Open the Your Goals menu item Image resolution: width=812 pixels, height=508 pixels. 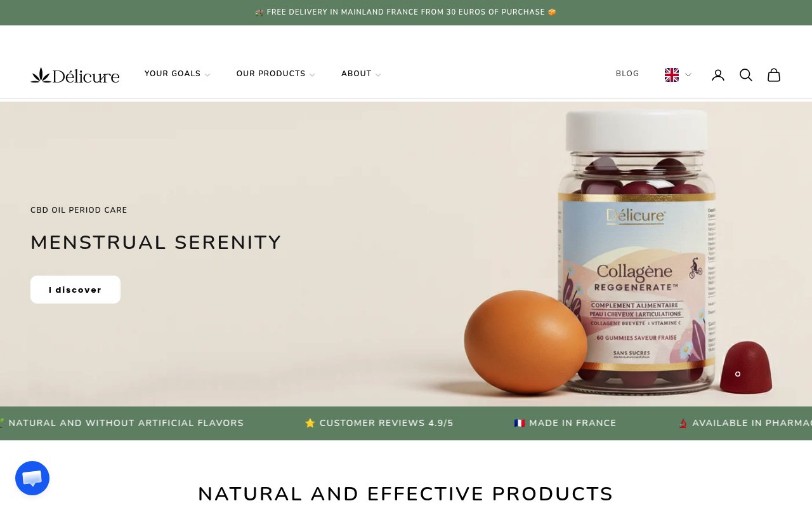(x=173, y=74)
